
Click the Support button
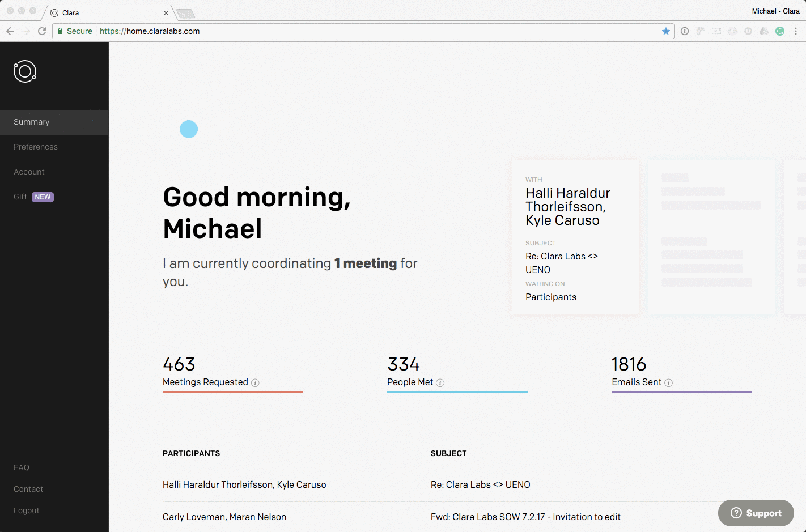756,513
